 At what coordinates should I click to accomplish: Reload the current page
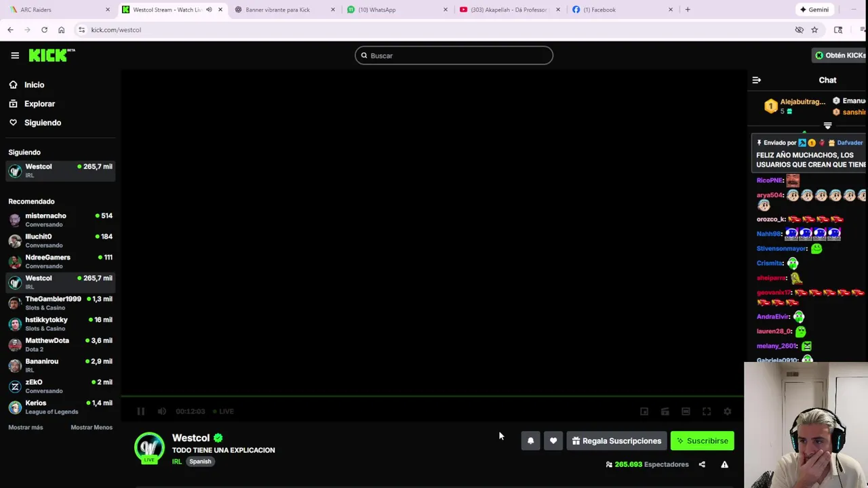pyautogui.click(x=44, y=30)
